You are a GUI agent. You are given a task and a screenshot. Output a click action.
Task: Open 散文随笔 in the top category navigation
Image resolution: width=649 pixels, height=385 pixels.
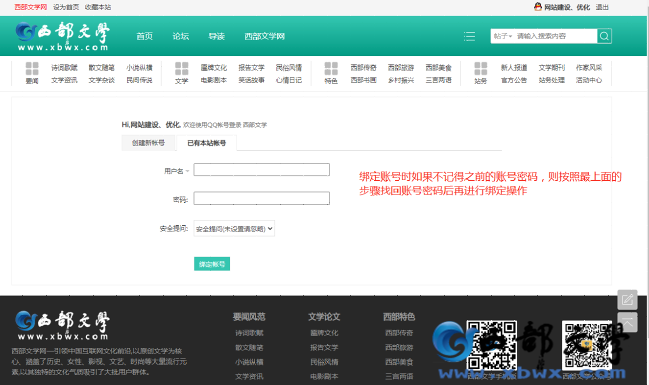(101, 67)
